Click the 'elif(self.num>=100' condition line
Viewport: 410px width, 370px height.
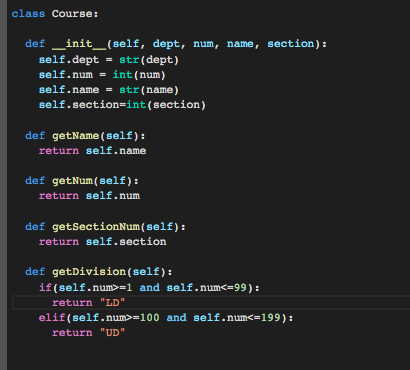click(x=166, y=317)
